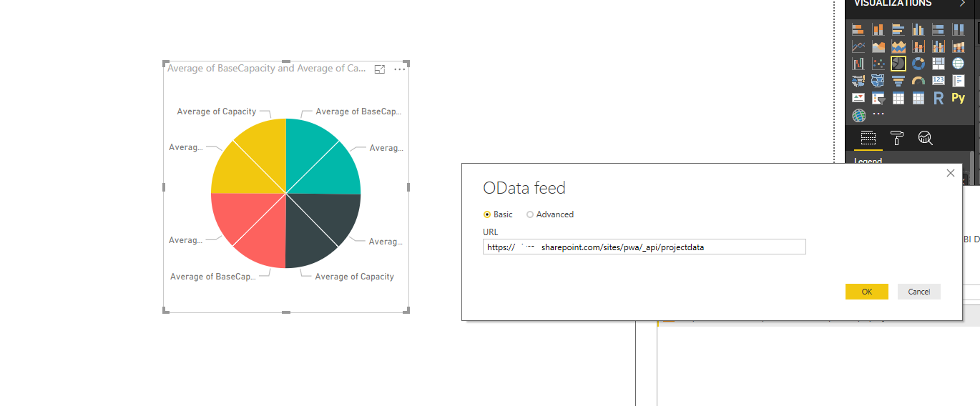
Task: Select the waterfall chart visual
Action: click(x=858, y=64)
